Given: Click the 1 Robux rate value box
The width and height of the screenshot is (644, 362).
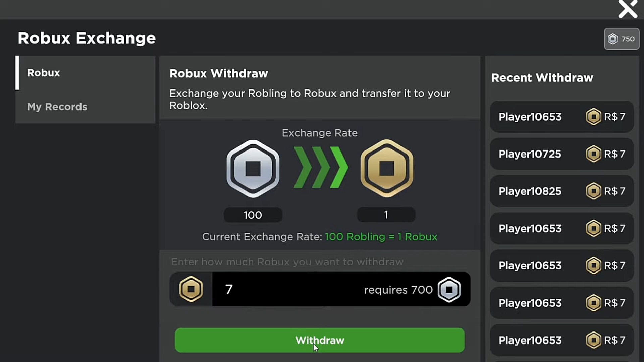Looking at the screenshot, I should pyautogui.click(x=386, y=215).
